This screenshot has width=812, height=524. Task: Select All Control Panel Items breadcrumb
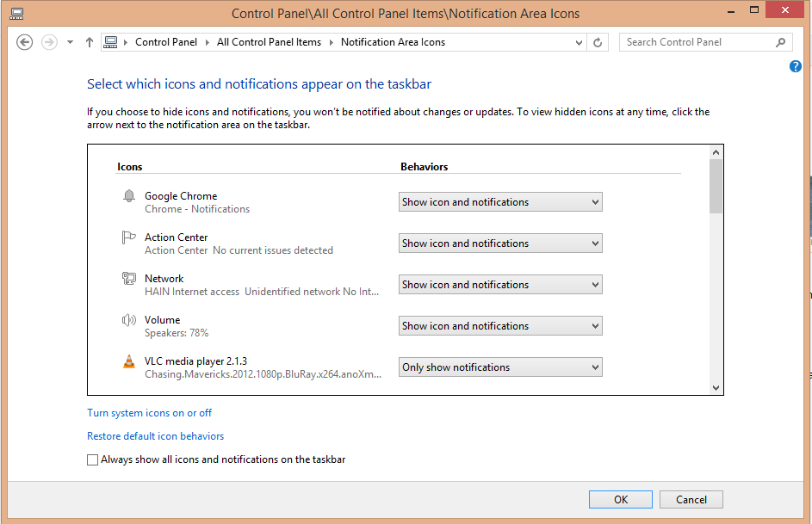click(x=269, y=42)
